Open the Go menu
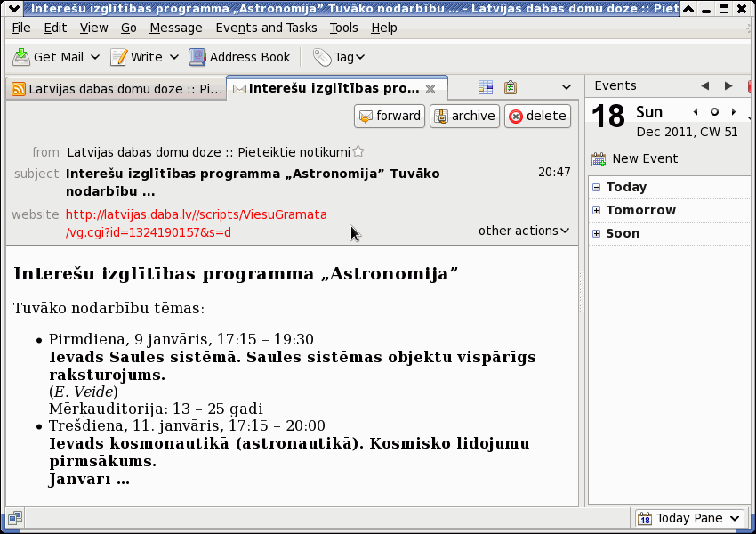This screenshot has width=756, height=534. (128, 28)
